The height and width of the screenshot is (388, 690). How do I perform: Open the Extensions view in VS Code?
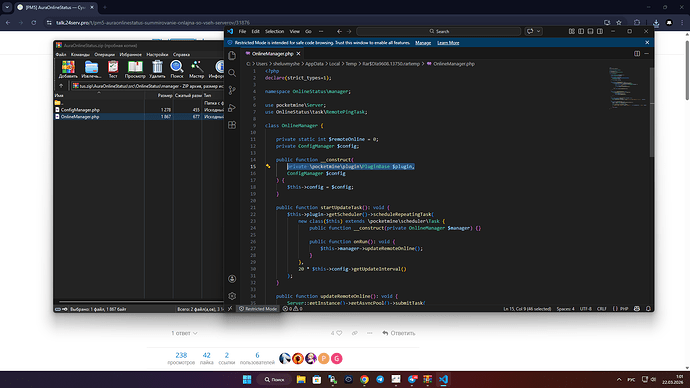[232, 125]
